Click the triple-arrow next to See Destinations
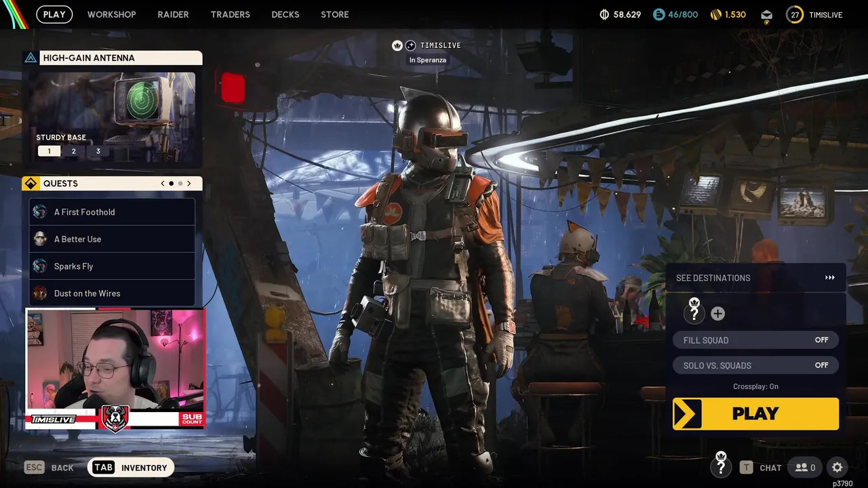The height and width of the screenshot is (488, 868). point(830,278)
